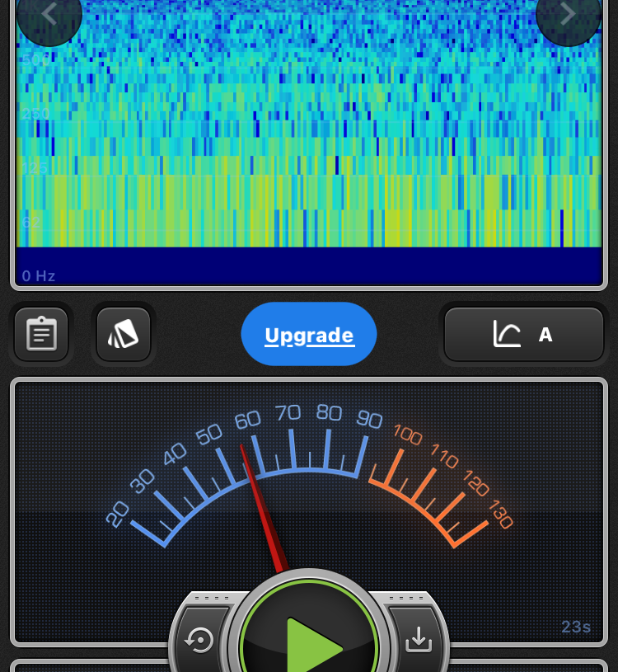This screenshot has height=672, width=618.
Task: Tap the 90 mark on the gauge
Action: coord(370,420)
